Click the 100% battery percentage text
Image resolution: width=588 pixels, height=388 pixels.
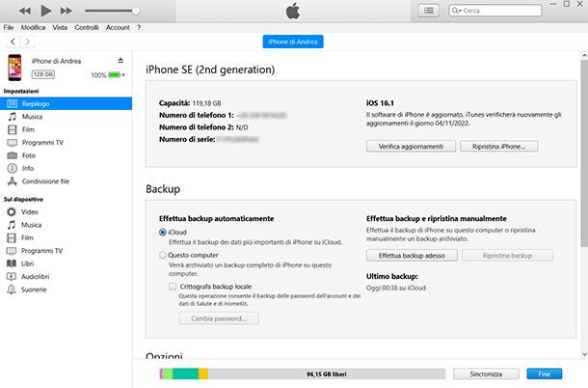98,75
